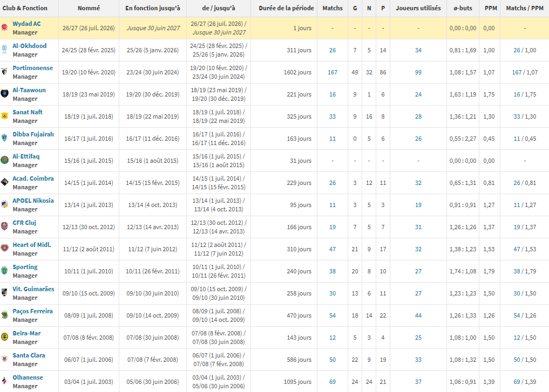Image resolution: width=549 pixels, height=392 pixels.
Task: Click the Al-Taawoun club crest icon
Action: (x=4, y=94)
